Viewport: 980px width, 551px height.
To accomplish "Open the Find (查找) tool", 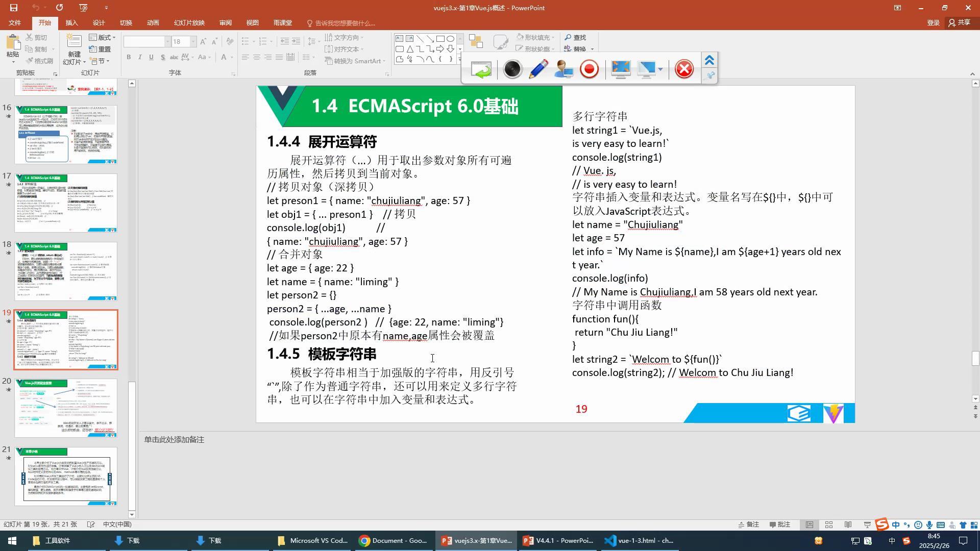I will [575, 37].
